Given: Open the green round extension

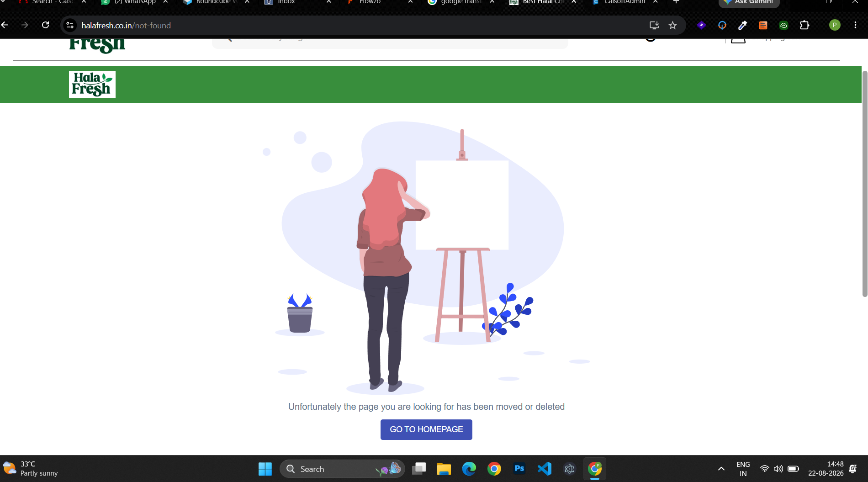Looking at the screenshot, I should click(x=783, y=25).
